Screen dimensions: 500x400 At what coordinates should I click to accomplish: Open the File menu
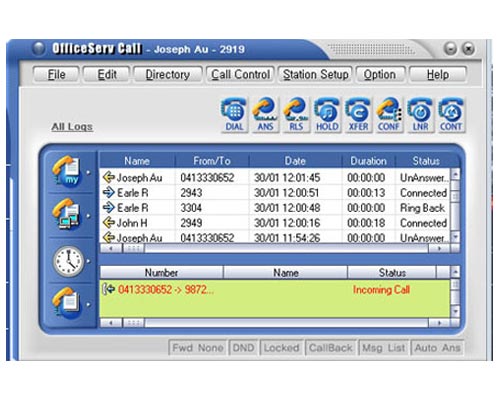coord(56,74)
